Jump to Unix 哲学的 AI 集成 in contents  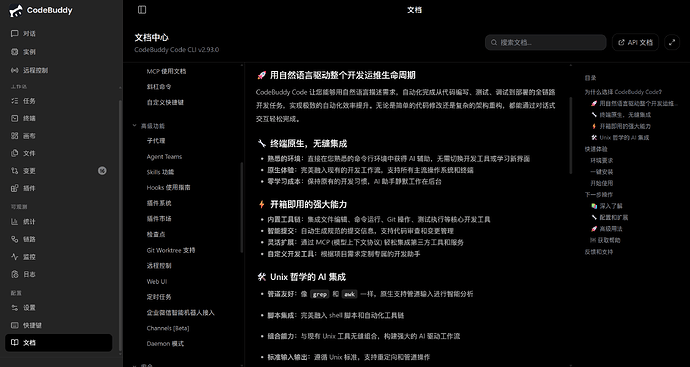click(620, 138)
